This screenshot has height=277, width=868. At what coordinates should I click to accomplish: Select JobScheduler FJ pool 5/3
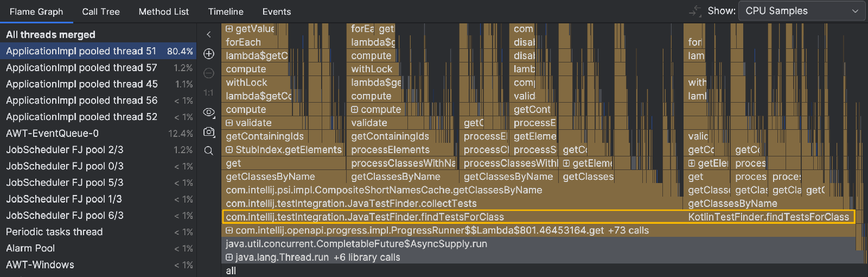pyautogui.click(x=98, y=182)
